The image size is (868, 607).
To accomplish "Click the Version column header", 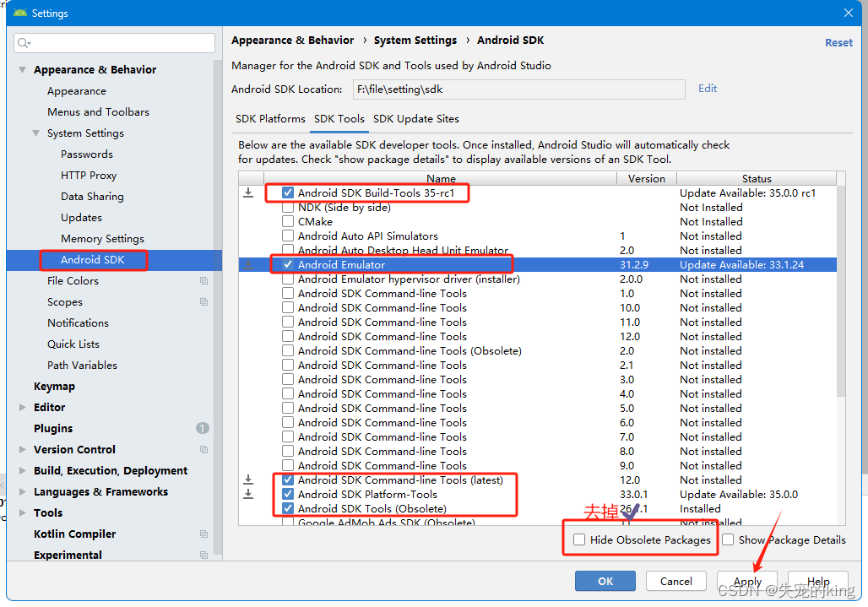I will (647, 178).
